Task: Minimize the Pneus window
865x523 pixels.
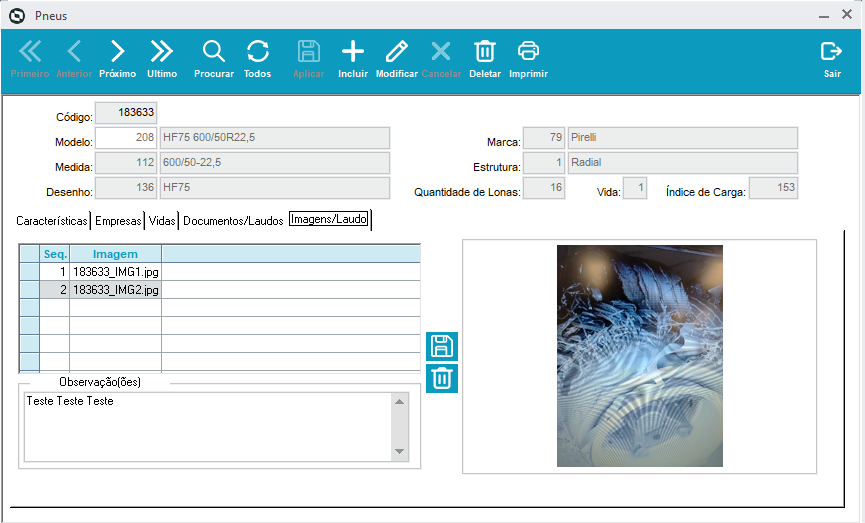Action: click(824, 16)
